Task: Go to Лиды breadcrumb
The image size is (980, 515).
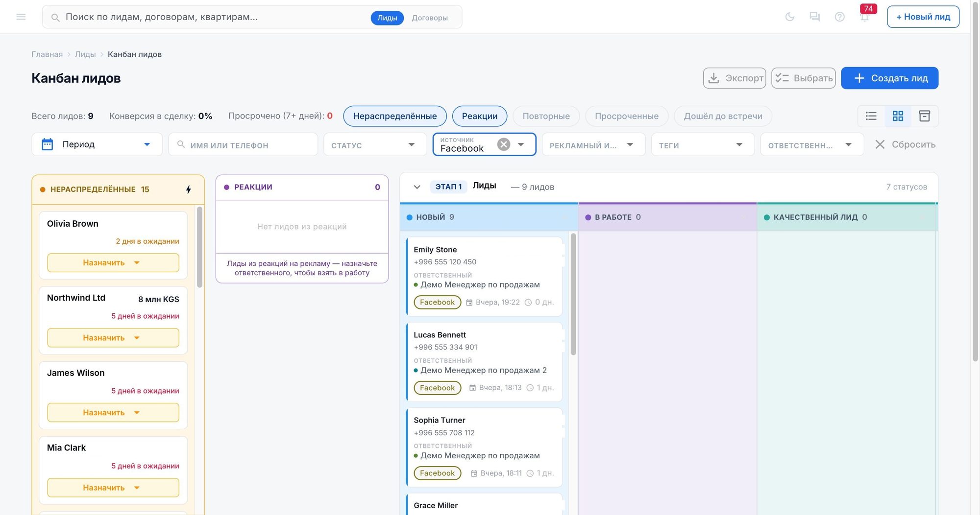Action: click(x=85, y=54)
